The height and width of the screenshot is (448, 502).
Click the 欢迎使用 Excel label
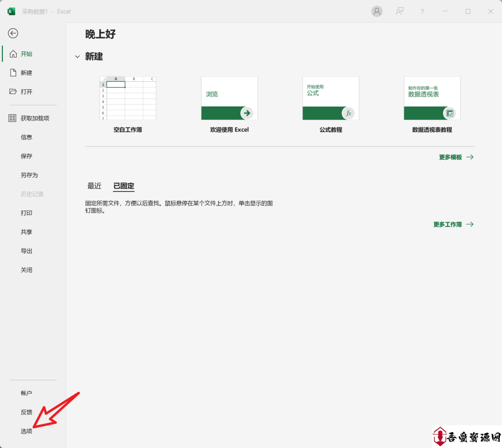tap(229, 130)
